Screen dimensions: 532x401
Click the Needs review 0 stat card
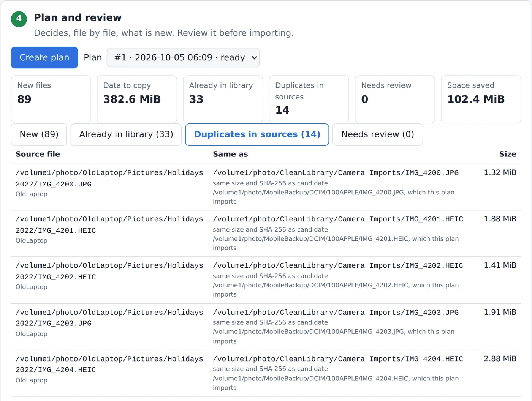click(395, 99)
